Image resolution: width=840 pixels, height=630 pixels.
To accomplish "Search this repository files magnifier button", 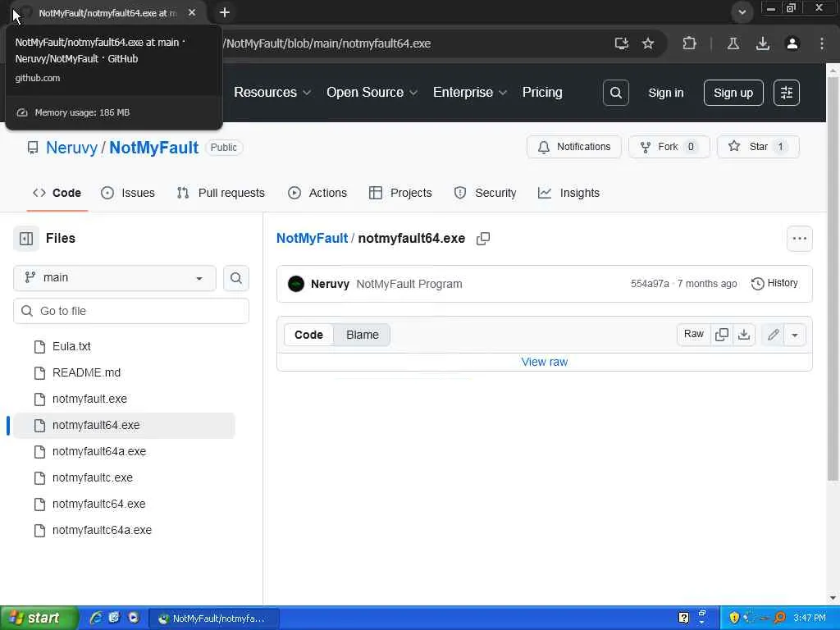I will (235, 278).
